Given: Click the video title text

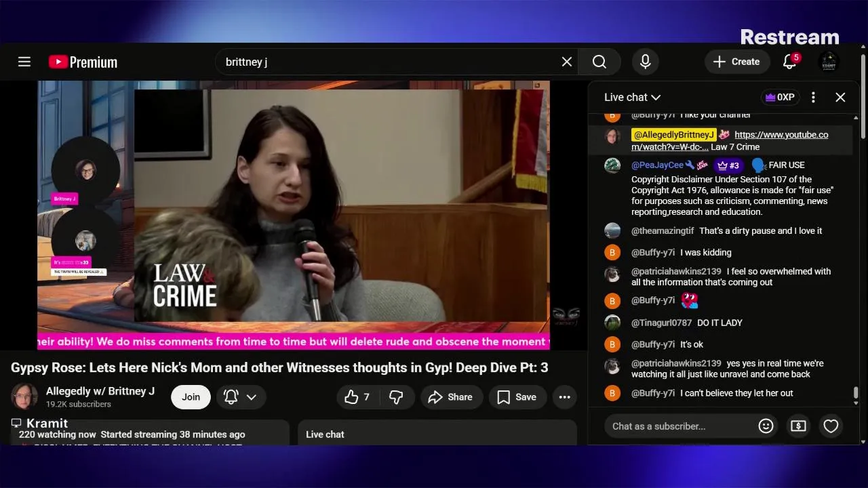Looking at the screenshot, I should point(279,368).
